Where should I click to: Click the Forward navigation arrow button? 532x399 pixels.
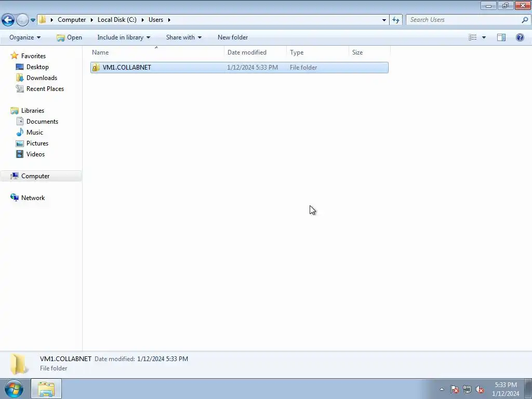[x=22, y=20]
